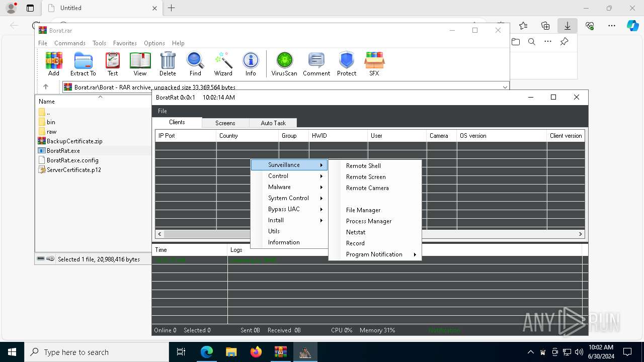Select Record menu entry
The width and height of the screenshot is (644, 362).
(x=375, y=243)
